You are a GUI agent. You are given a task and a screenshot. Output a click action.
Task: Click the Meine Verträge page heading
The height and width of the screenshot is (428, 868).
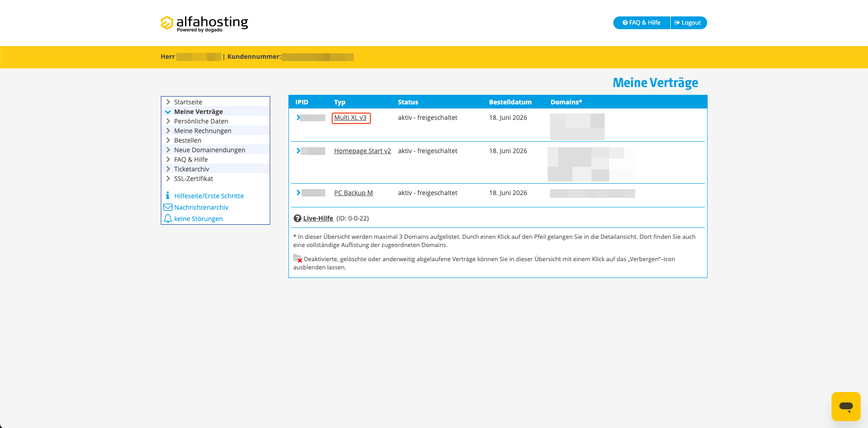655,83
